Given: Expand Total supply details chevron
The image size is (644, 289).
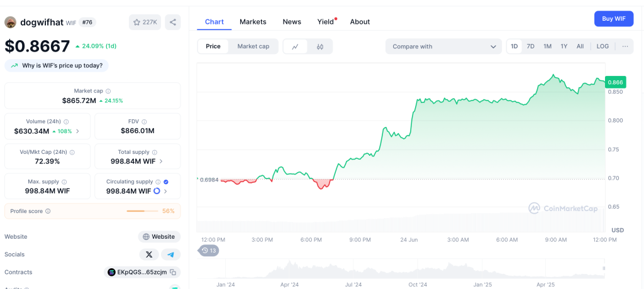Looking at the screenshot, I should 161,161.
